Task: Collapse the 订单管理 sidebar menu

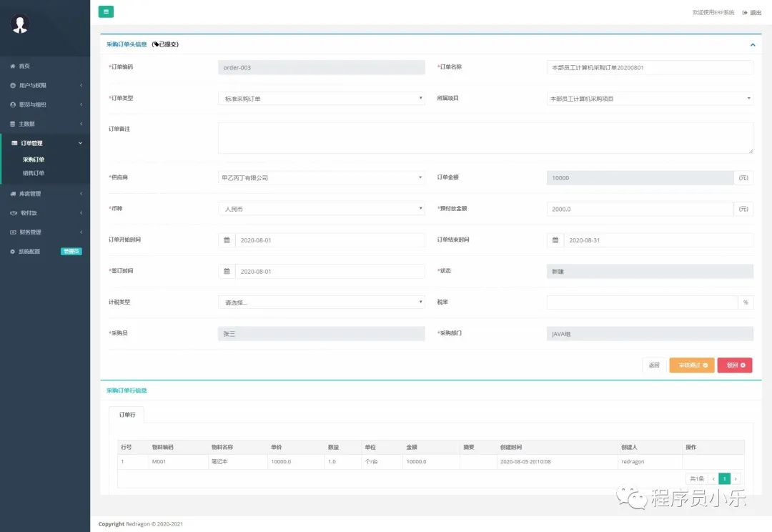Action: [45, 143]
